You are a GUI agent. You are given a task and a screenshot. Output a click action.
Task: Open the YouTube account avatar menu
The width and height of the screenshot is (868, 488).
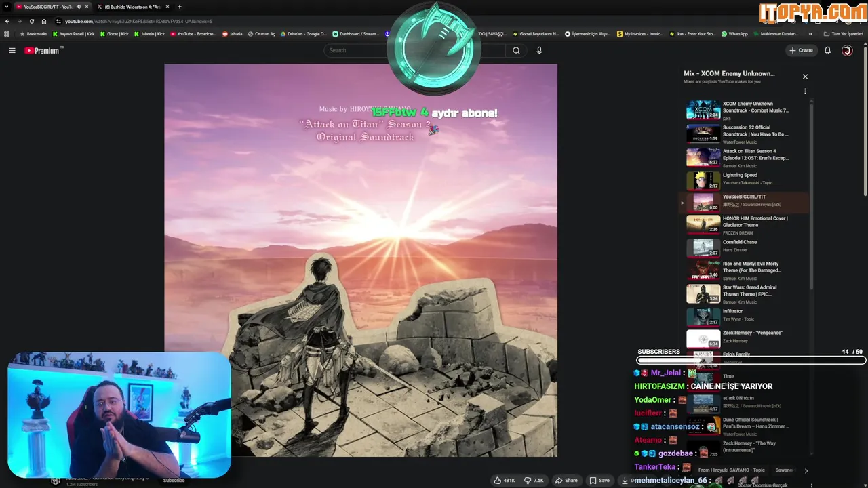847,50
